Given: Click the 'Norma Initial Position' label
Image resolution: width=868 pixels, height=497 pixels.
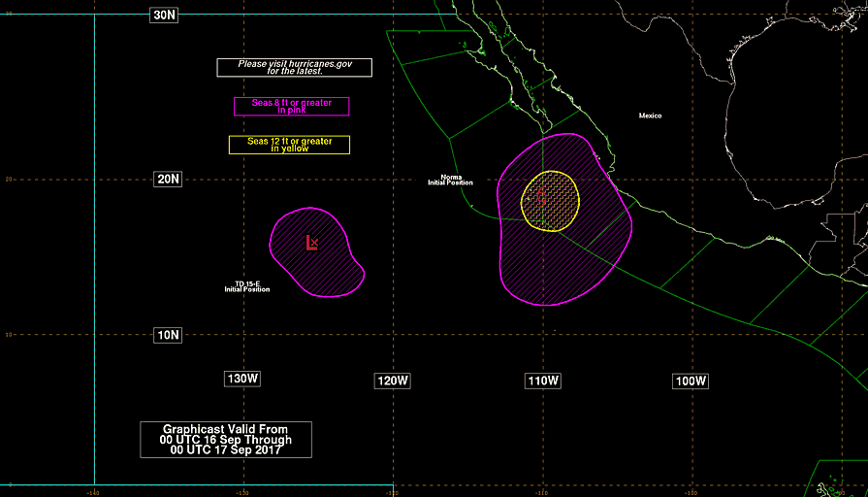Looking at the screenshot, I should click(x=451, y=181).
